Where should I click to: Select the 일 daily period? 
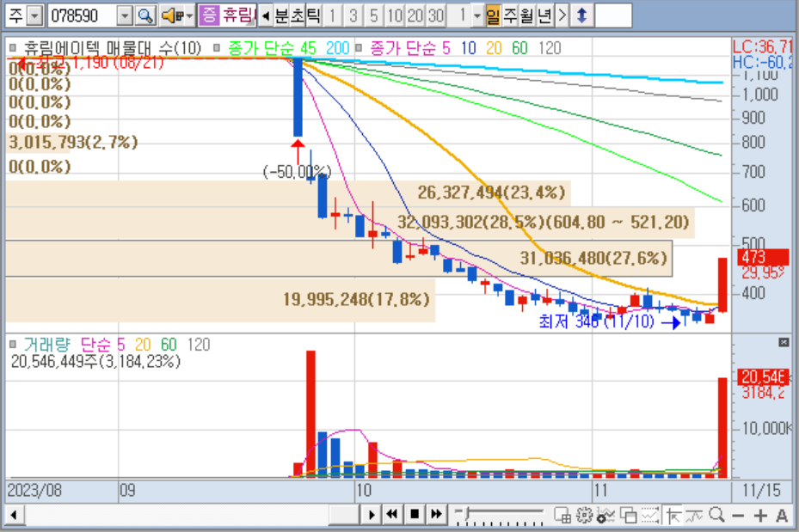pos(493,15)
